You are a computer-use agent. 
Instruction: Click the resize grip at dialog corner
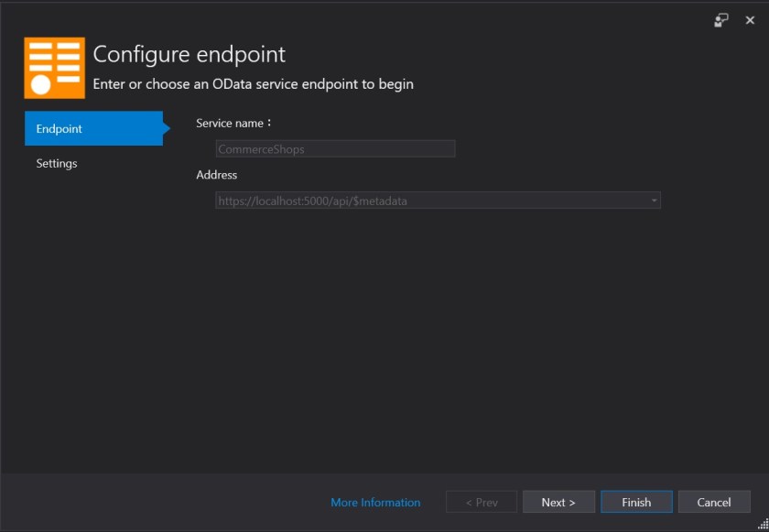[762, 525]
